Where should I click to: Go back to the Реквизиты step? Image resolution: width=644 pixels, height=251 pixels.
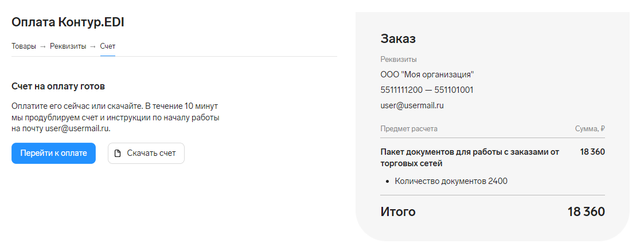point(68,46)
